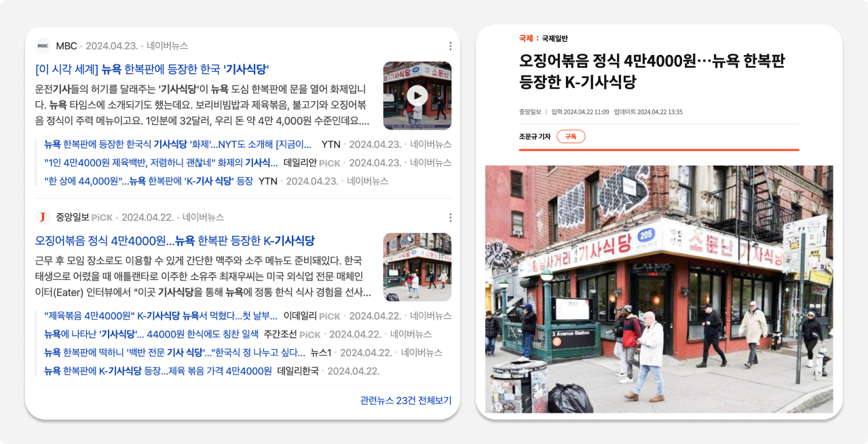Click the 구독 subscribe button
Screen dimensions: 868x444
point(571,136)
